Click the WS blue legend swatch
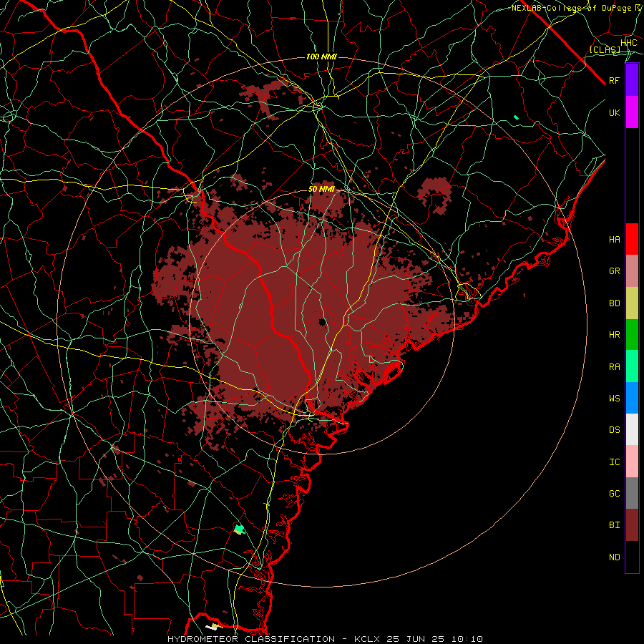The image size is (644, 644). 632,398
